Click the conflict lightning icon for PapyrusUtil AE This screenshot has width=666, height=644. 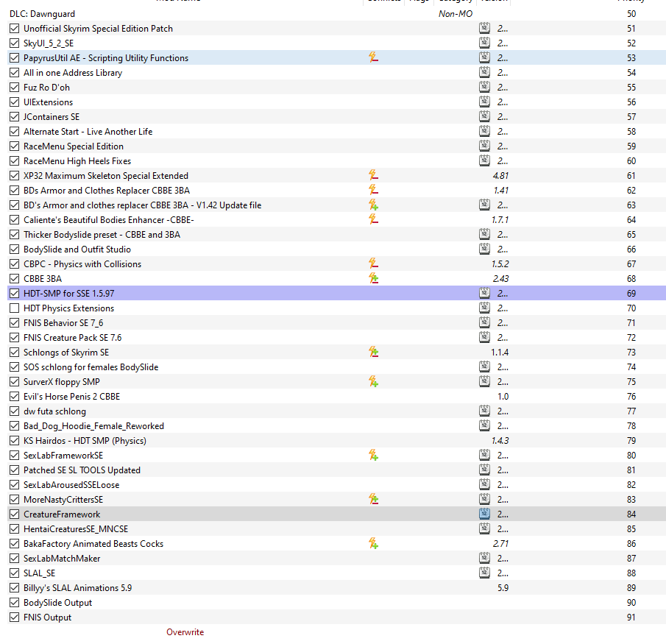tap(373, 57)
